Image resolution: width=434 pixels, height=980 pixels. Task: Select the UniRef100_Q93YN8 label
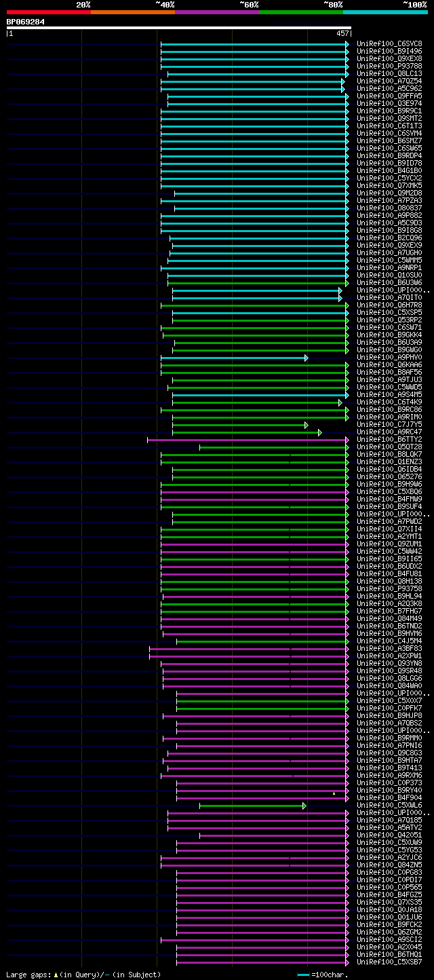(389, 663)
